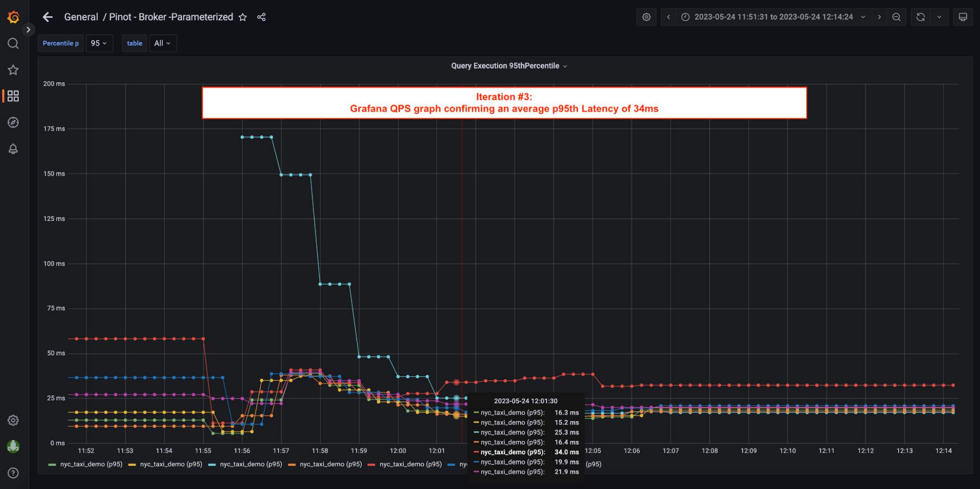The height and width of the screenshot is (489, 980).
Task: Click the yellow legend color swatch
Action: click(132, 465)
